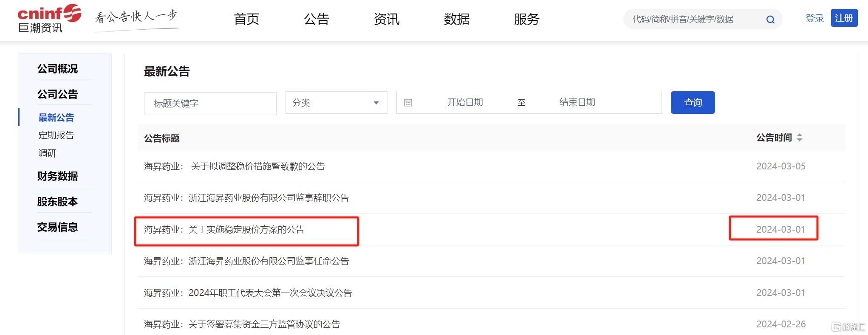Click the search magnifier icon

click(770, 20)
